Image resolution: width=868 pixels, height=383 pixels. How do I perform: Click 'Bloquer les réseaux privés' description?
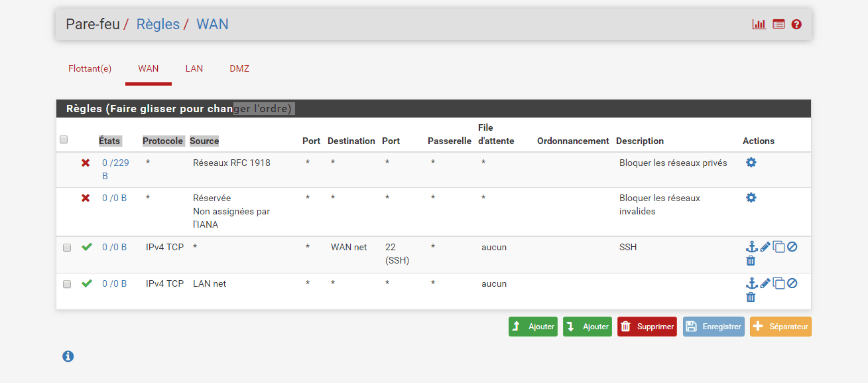pyautogui.click(x=673, y=163)
